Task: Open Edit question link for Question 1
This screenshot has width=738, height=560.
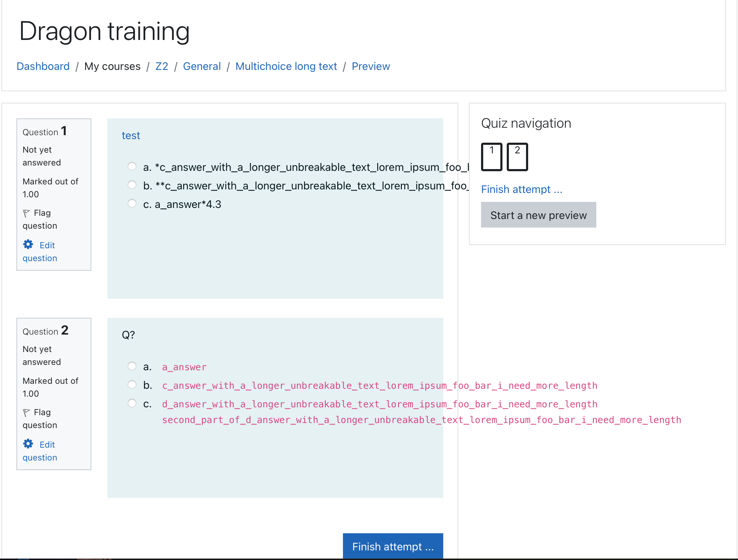Action: (40, 252)
